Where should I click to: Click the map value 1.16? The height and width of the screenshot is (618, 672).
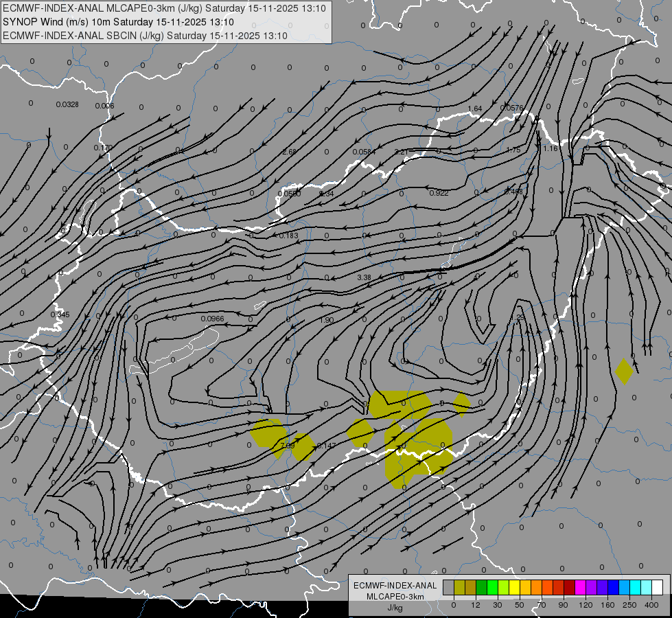[x=551, y=148]
